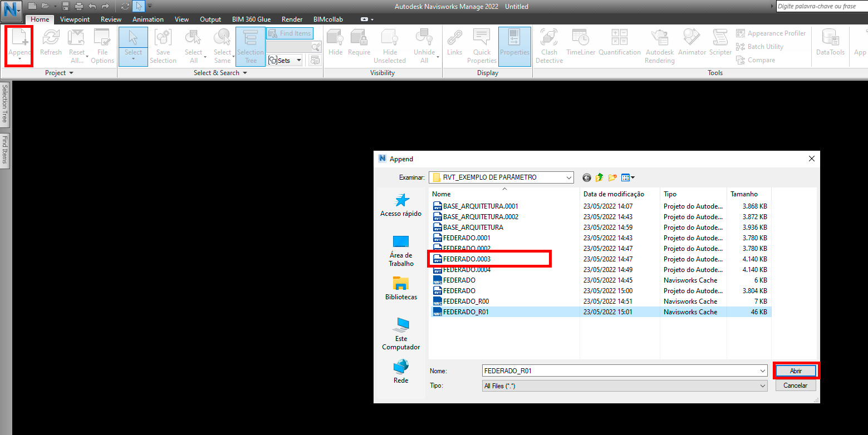Go back to last folder in Append dialog
The width and height of the screenshot is (868, 435).
tap(586, 177)
